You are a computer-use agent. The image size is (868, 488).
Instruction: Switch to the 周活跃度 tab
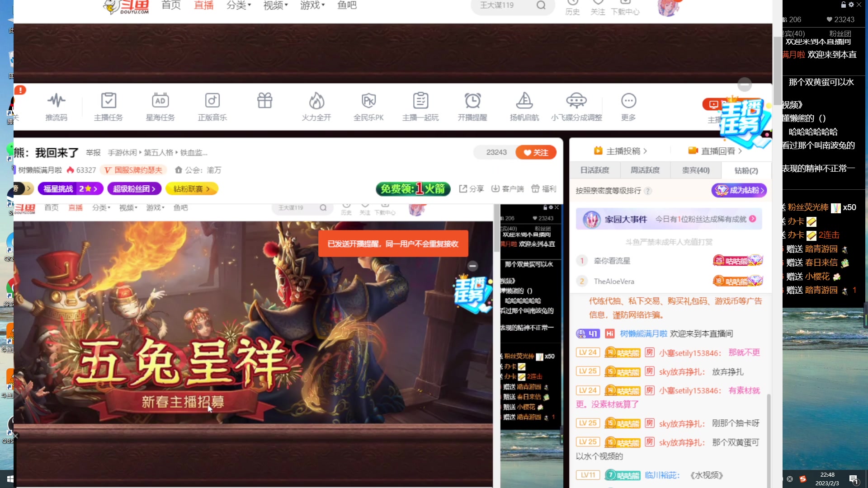click(645, 170)
